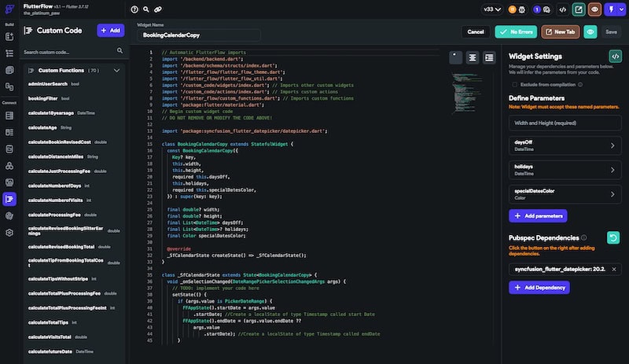This screenshot has width=629, height=364.
Task: Open the Theme Settings palette sidebar icon
Action: click(x=9, y=216)
